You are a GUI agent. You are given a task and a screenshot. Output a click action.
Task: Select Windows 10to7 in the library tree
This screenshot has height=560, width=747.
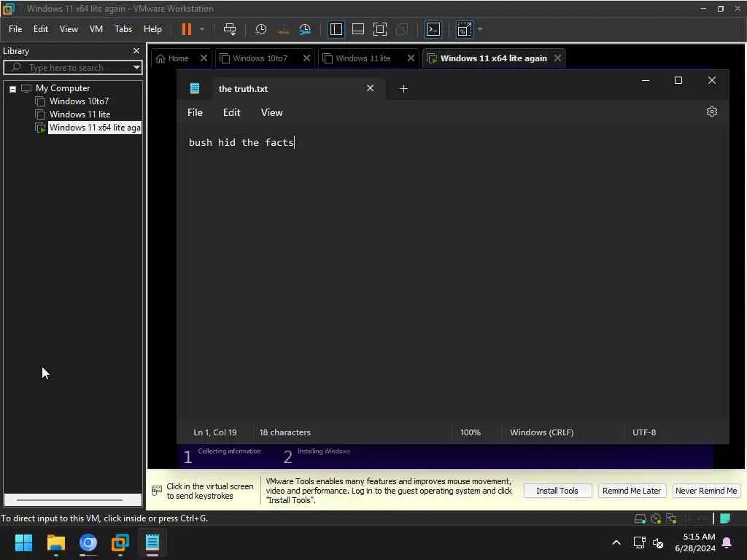[x=79, y=101]
